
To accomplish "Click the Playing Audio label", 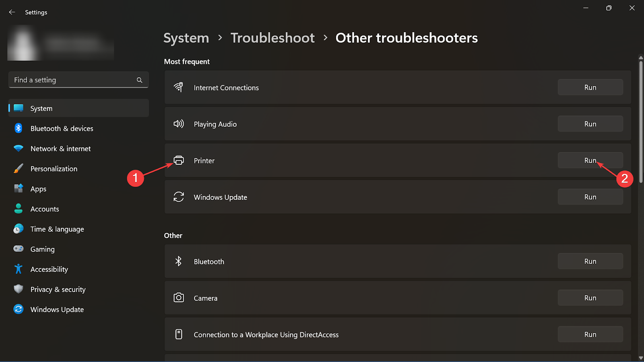I will 215,124.
